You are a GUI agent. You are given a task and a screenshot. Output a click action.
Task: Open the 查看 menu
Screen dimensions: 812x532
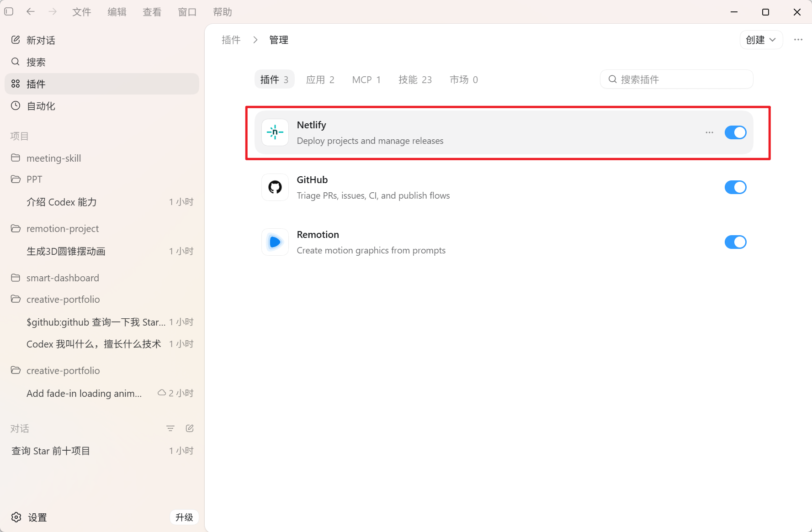click(152, 12)
